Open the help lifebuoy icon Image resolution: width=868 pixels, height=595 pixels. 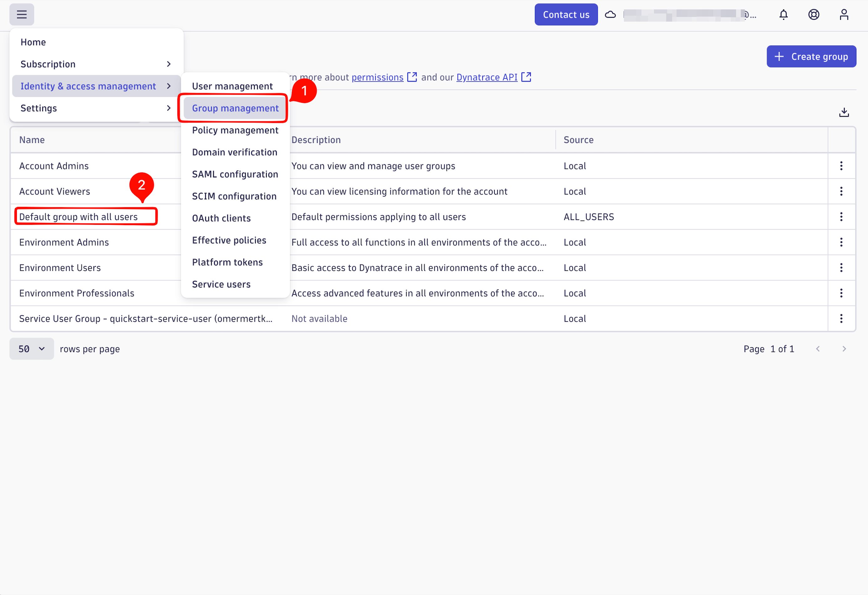(x=814, y=14)
